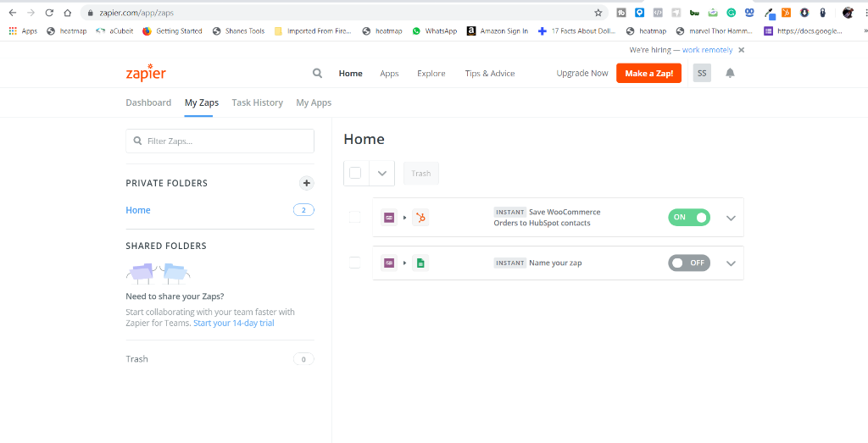
Task: Open the Chrome profile avatar
Action: click(848, 12)
